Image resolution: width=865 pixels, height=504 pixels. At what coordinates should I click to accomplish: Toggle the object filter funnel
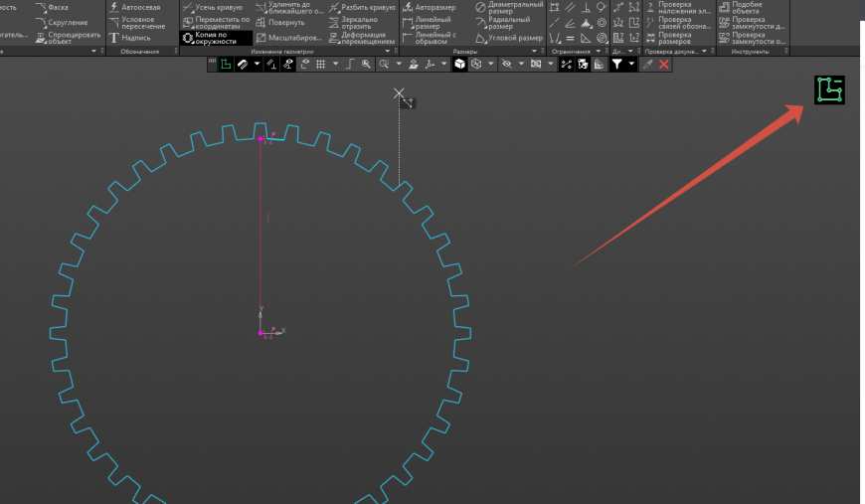[x=616, y=65]
